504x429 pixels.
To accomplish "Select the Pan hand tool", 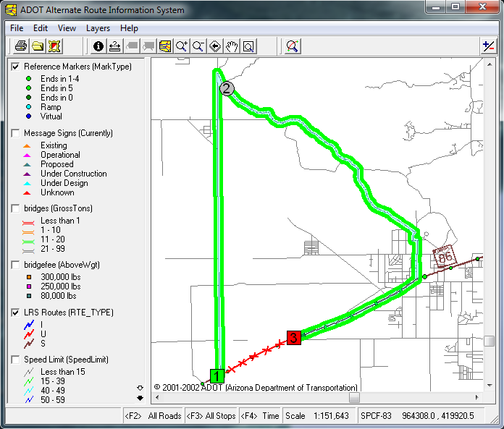I will click(232, 46).
